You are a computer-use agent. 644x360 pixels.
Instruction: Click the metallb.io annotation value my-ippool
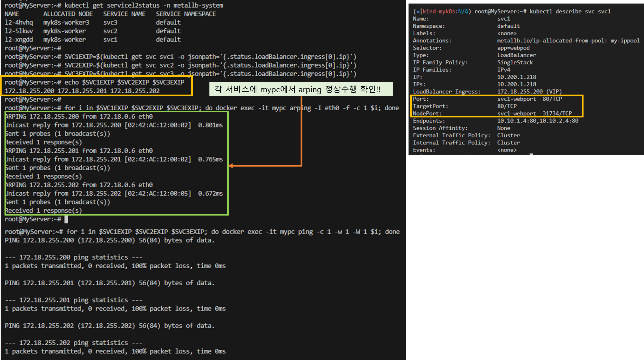[x=625, y=41]
